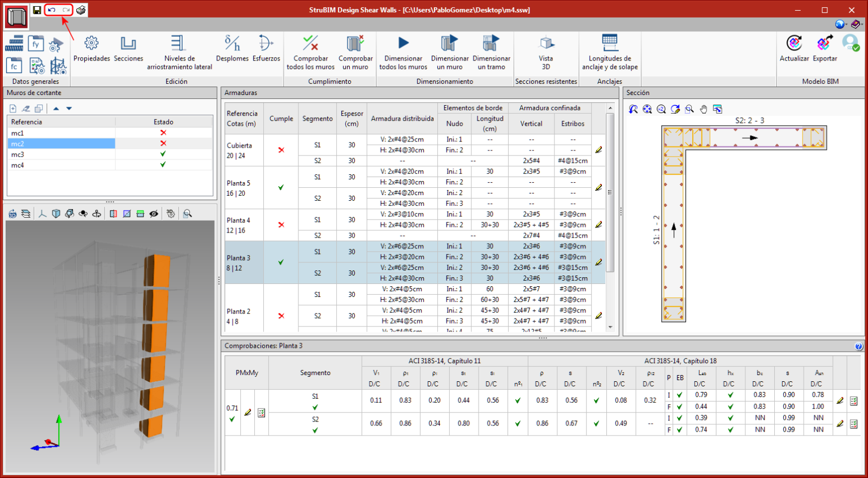Open the main application logo menu
Image resolution: width=868 pixels, height=478 pixels.
[x=17, y=17]
